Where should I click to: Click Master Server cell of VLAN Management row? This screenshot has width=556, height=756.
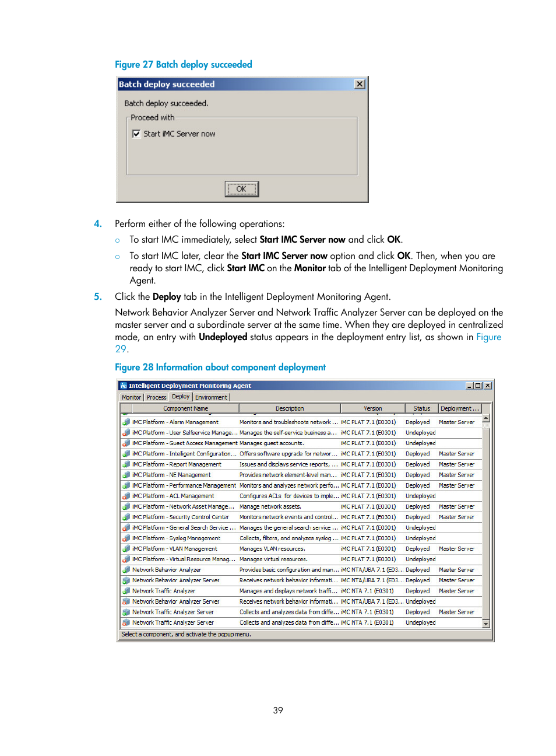pyautogui.click(x=456, y=548)
